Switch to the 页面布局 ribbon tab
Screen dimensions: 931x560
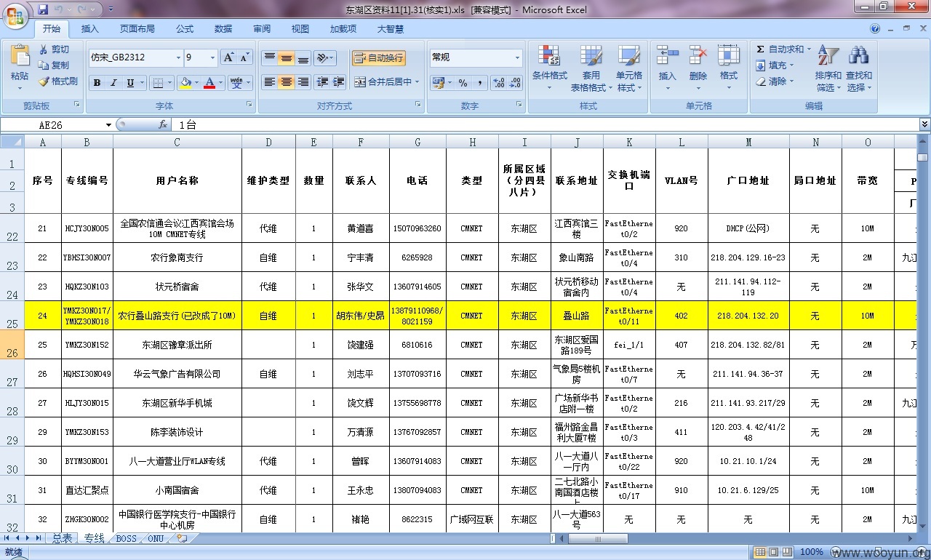(137, 29)
